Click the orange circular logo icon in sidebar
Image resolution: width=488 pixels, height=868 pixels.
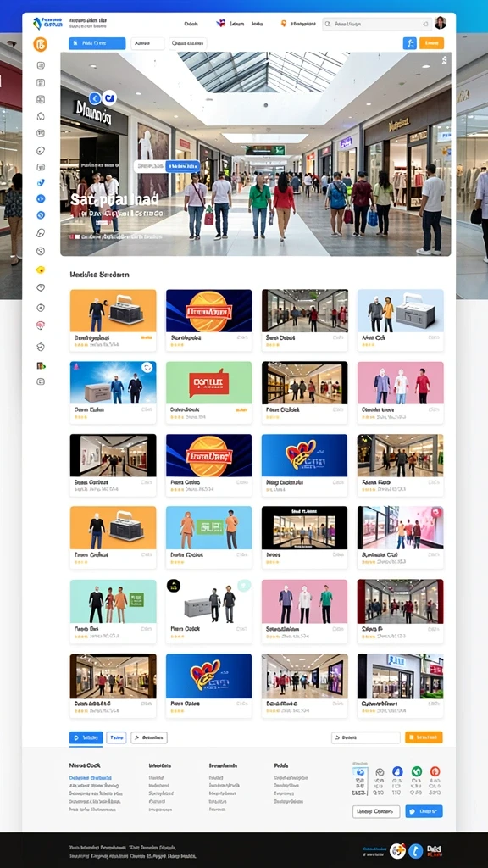pos(41,44)
